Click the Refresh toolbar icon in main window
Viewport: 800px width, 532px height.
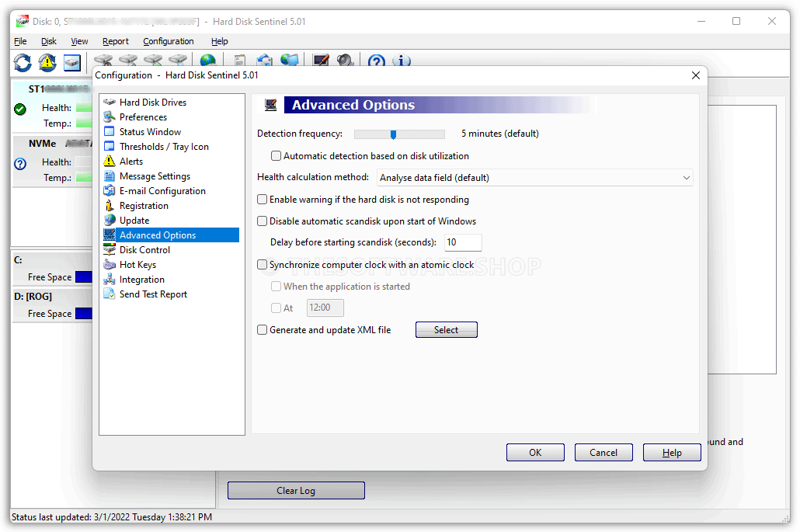(x=23, y=62)
